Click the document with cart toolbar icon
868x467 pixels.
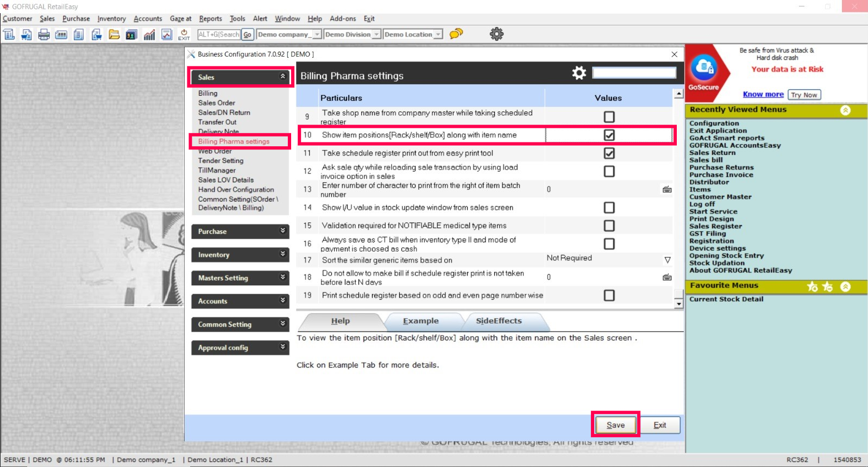point(97,34)
